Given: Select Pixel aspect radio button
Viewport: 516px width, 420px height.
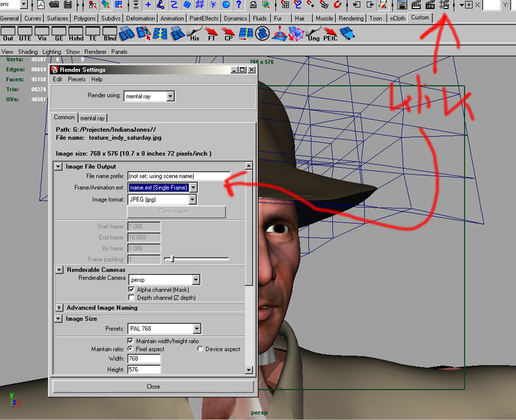Looking at the screenshot, I should click(x=130, y=348).
